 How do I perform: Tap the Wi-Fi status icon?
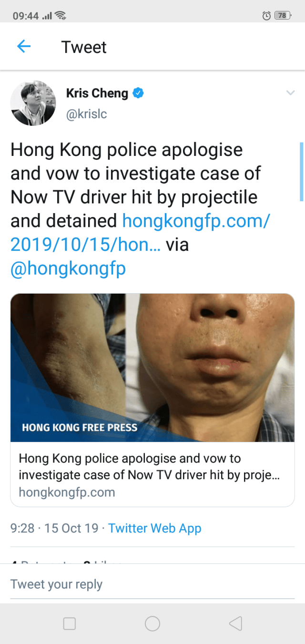[61, 16]
